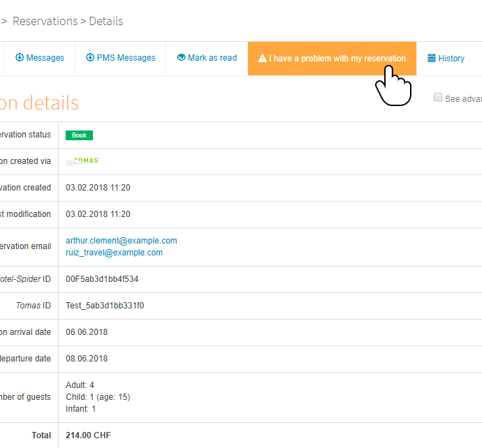
Task: Click the total amount 214.00 CHF
Action: click(x=88, y=435)
